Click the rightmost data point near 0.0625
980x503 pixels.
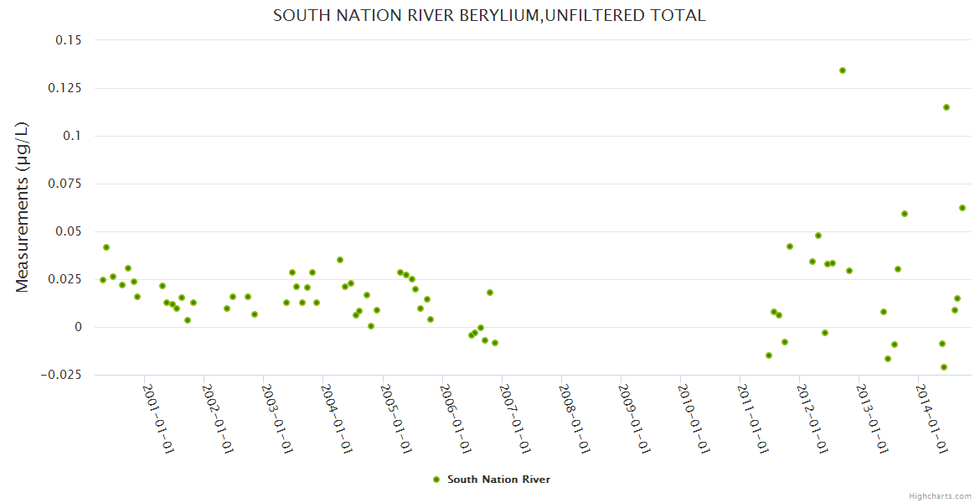(x=962, y=208)
